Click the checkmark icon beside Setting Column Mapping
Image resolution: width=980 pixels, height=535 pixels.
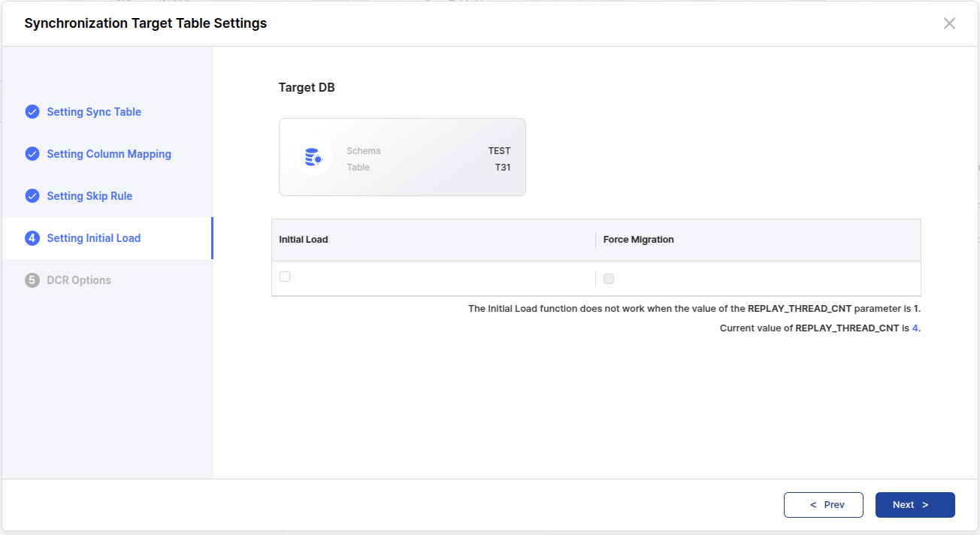tap(32, 154)
